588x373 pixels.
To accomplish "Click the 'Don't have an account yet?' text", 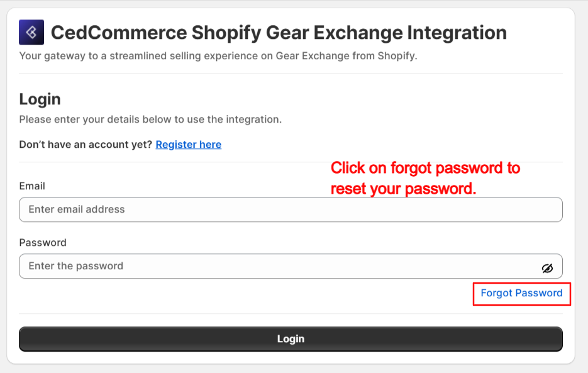I will [86, 145].
